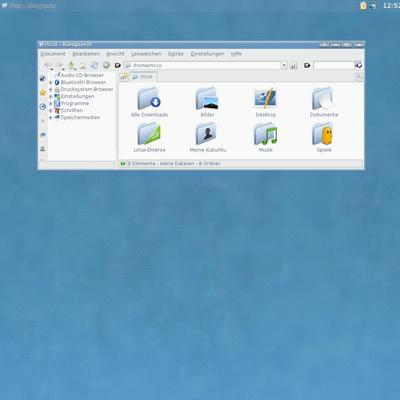Screen dimensions: 400x400
Task: Open the Lesezeichen menu
Action: (x=146, y=54)
